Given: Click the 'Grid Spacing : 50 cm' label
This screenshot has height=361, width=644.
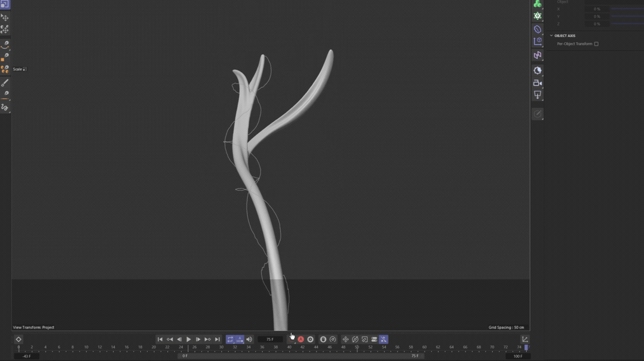Looking at the screenshot, I should point(506,328).
